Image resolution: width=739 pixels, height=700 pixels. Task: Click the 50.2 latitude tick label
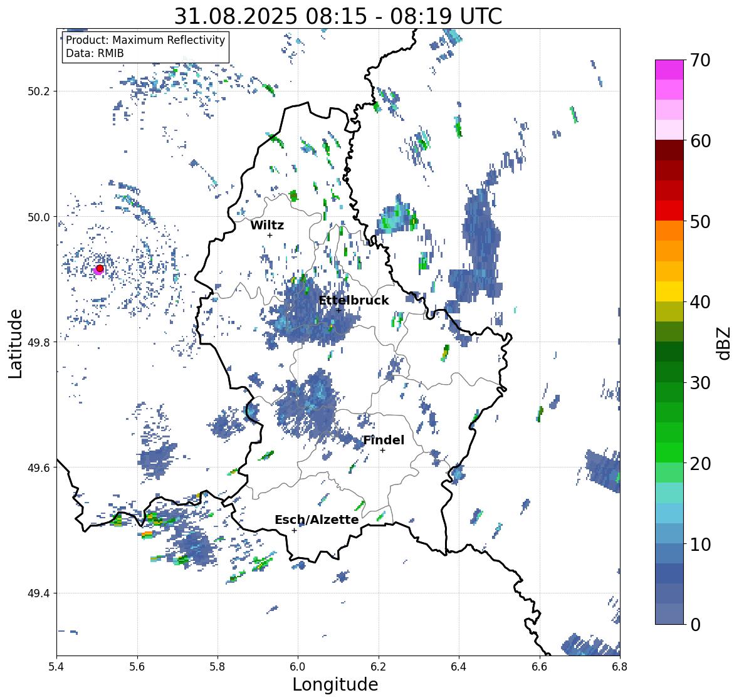(x=39, y=91)
